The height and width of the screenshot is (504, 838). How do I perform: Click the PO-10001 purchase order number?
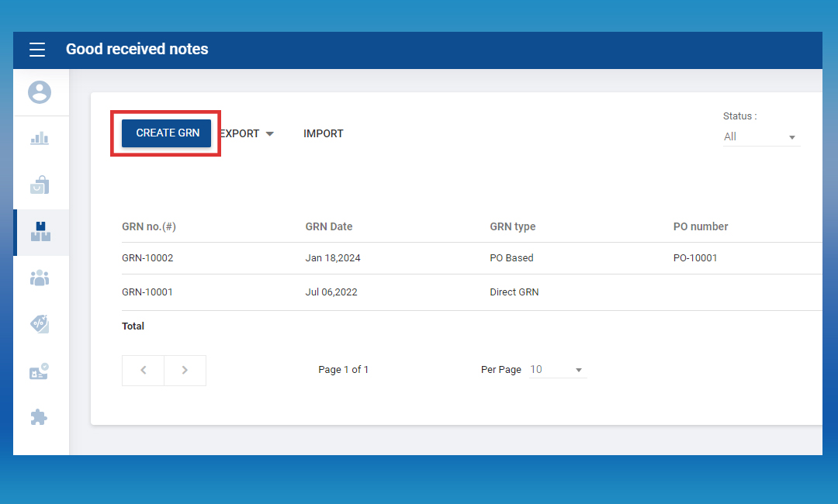[x=695, y=258]
